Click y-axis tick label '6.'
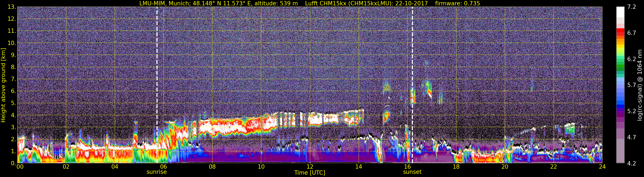 [13, 91]
